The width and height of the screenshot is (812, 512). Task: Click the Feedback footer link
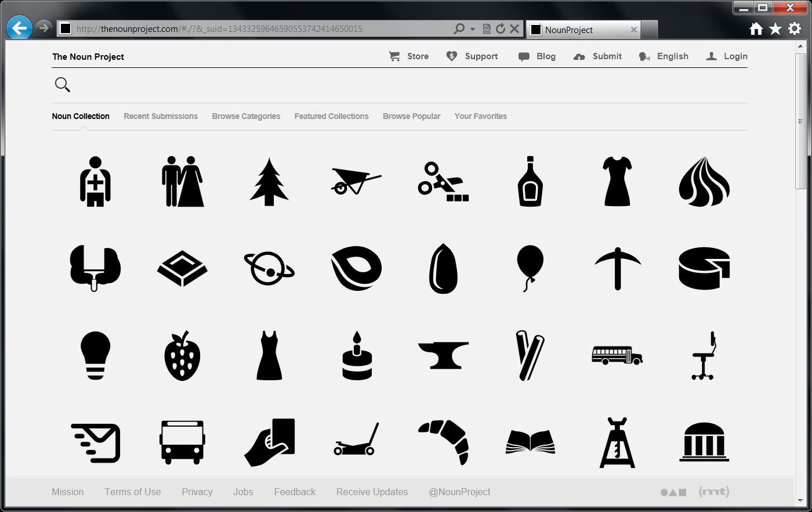(x=295, y=492)
